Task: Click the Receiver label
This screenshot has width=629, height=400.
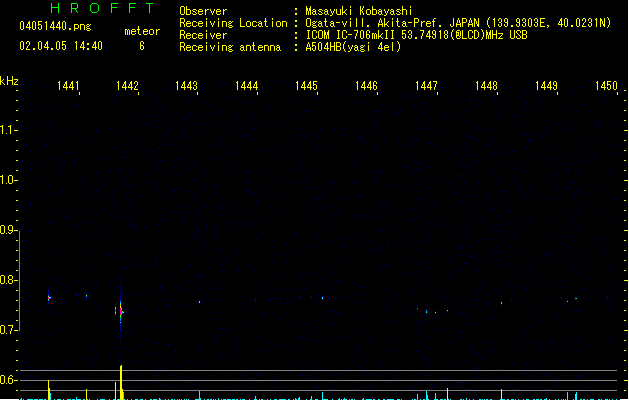Action: coord(203,35)
